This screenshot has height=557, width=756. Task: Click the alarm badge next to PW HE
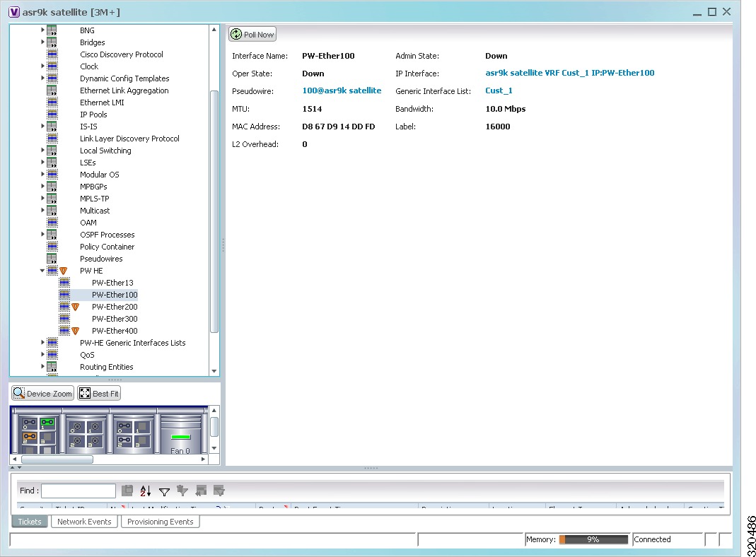[x=63, y=270]
